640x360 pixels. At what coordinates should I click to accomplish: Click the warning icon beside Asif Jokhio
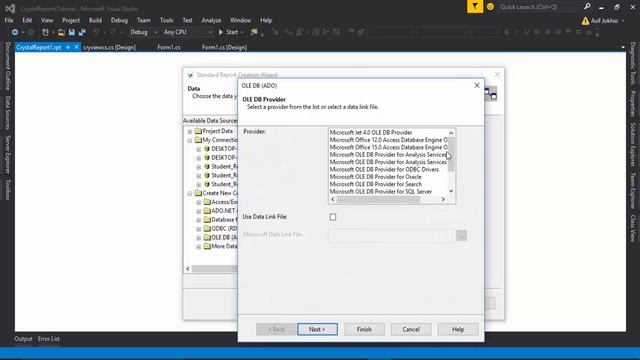click(x=585, y=21)
